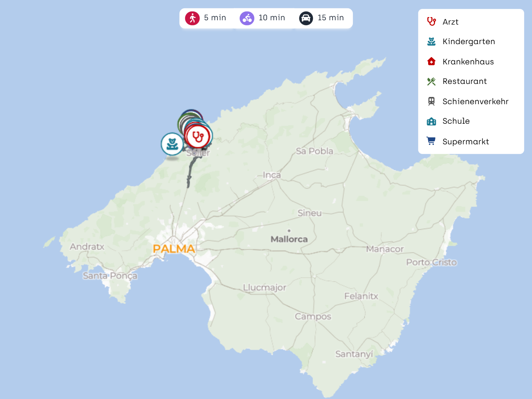Image resolution: width=532 pixels, height=399 pixels.
Task: Click the Krankenhaus red house icon
Action: (431, 61)
